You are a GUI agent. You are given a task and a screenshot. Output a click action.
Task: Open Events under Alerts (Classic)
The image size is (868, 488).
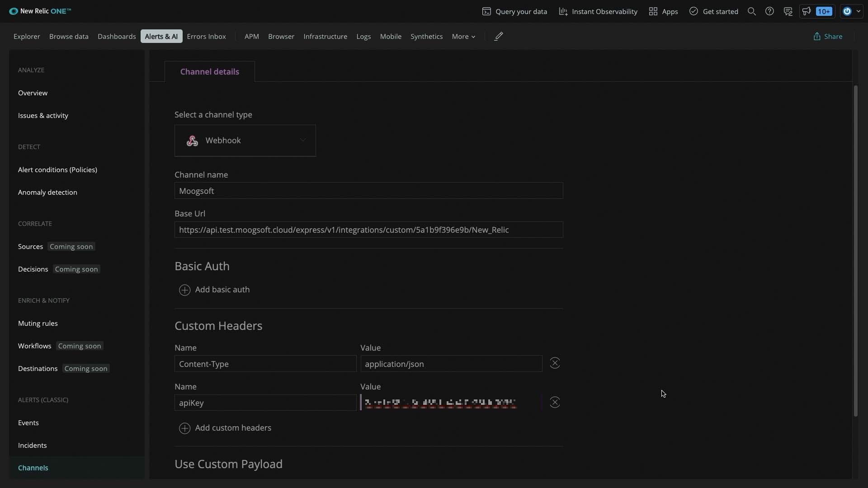[28, 423]
